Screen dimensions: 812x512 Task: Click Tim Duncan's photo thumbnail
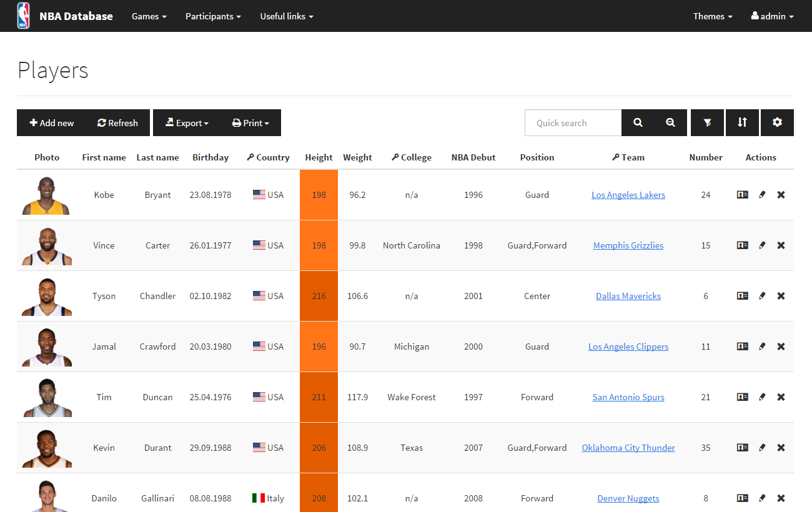click(47, 398)
